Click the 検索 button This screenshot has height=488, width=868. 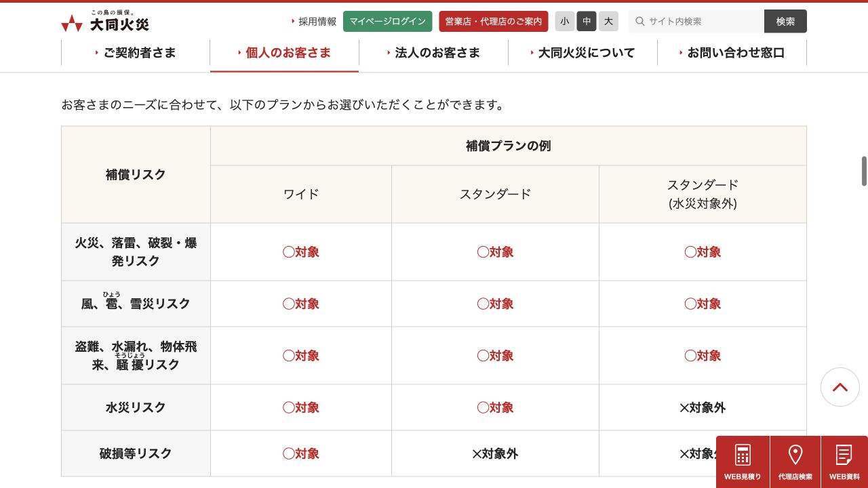[785, 21]
